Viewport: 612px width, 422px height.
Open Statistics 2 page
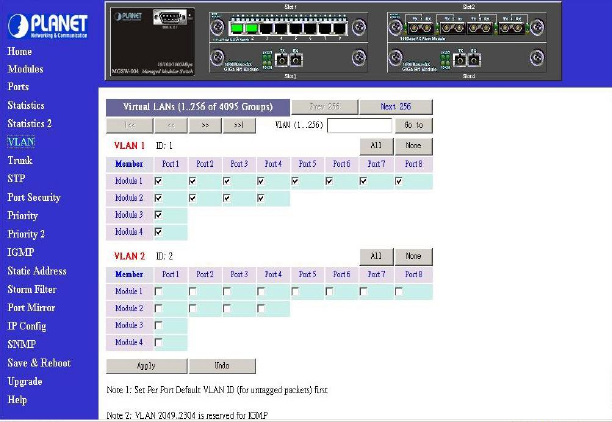click(x=30, y=123)
